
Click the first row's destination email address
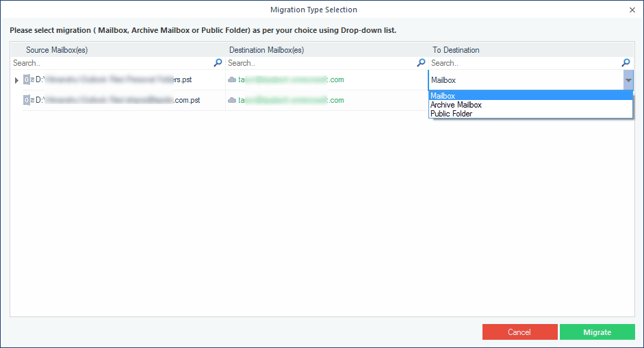[291, 79]
